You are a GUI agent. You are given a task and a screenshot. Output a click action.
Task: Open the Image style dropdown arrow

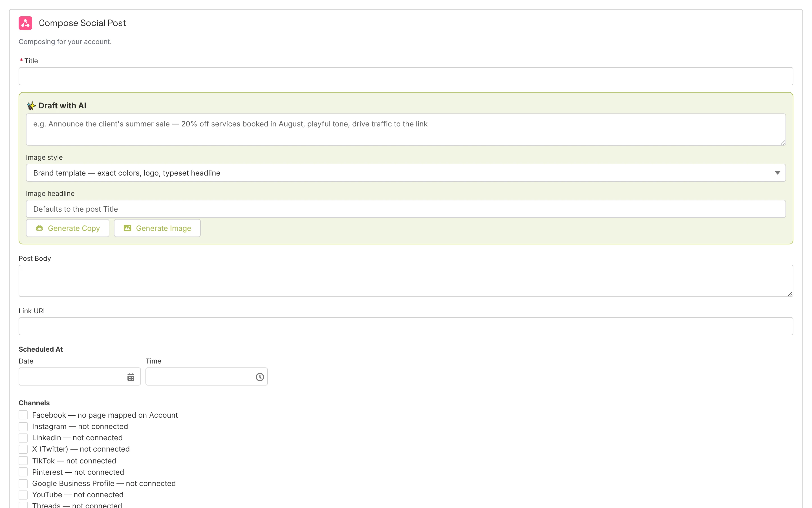[777, 173]
